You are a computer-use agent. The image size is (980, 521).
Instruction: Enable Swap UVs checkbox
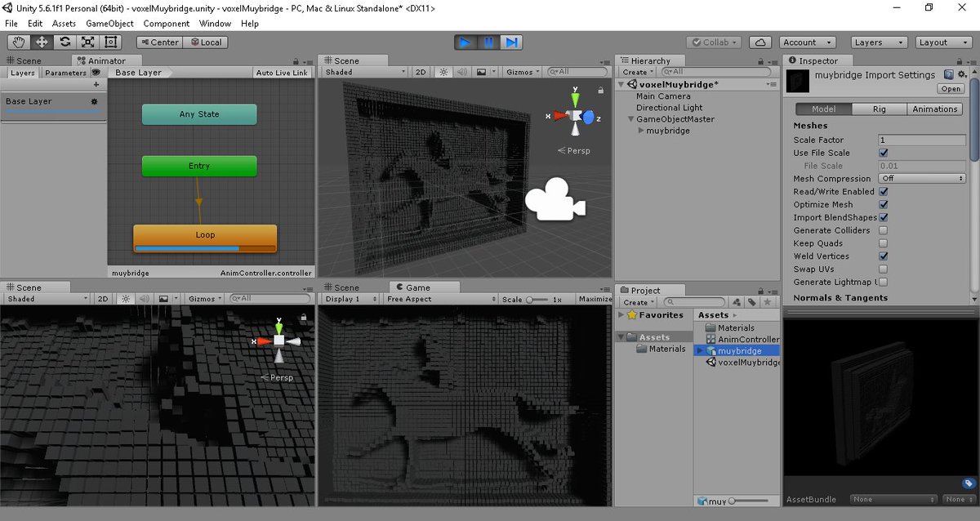(883, 269)
